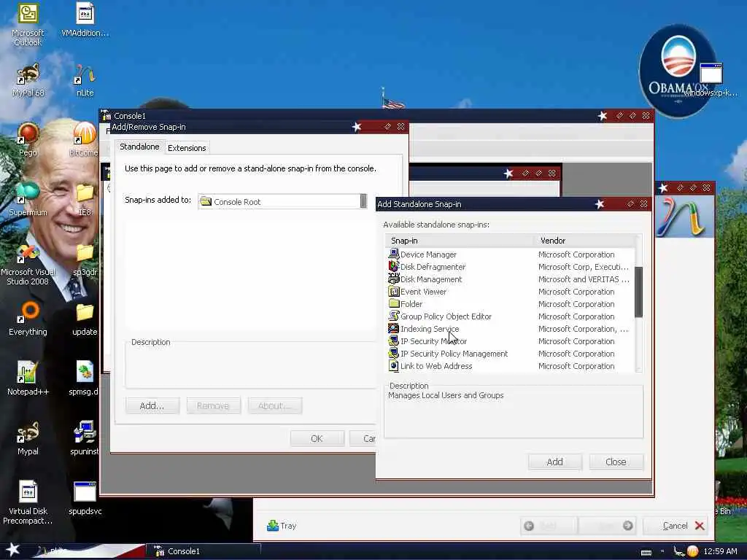Screen dimensions: 747x560
Task: Click the keyboard icon in system tray
Action: pyautogui.click(x=646, y=552)
